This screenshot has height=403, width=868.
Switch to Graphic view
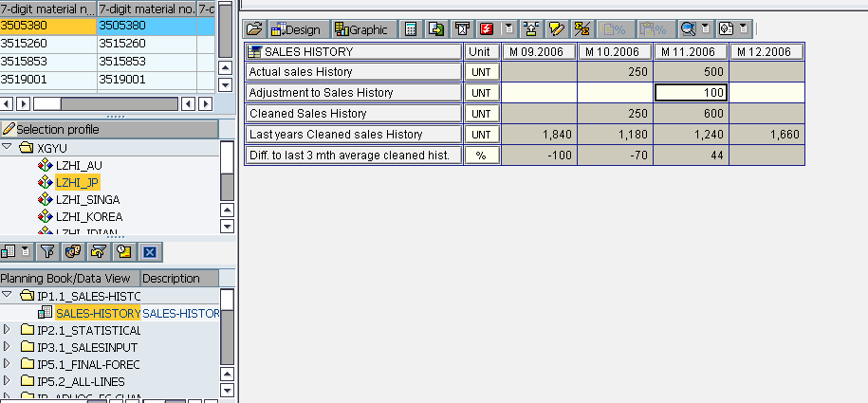(361, 29)
